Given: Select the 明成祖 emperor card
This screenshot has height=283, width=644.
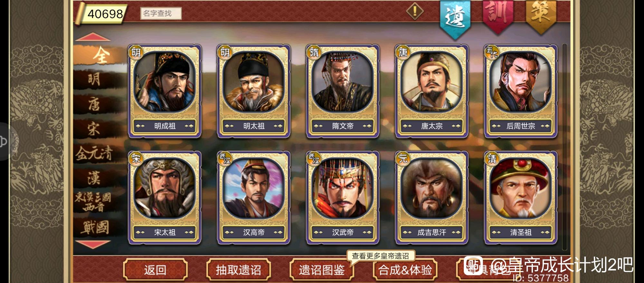Looking at the screenshot, I should click(165, 91).
